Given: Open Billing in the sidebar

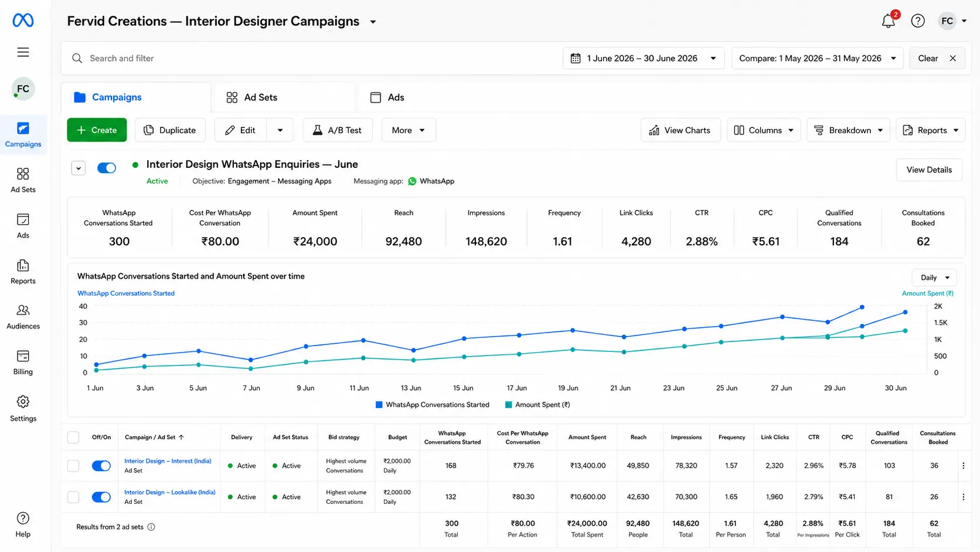Looking at the screenshot, I should [23, 362].
